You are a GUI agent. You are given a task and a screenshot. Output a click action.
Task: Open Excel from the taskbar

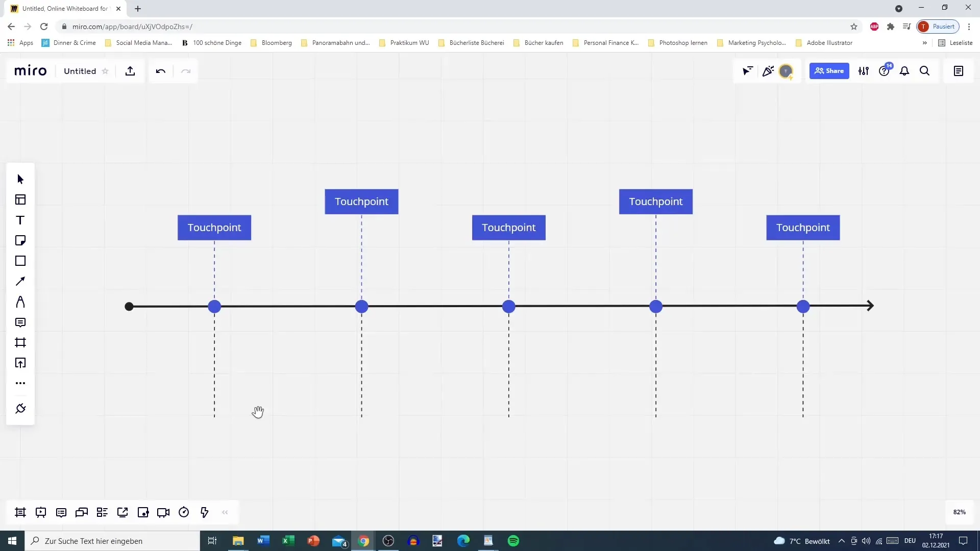pos(288,541)
